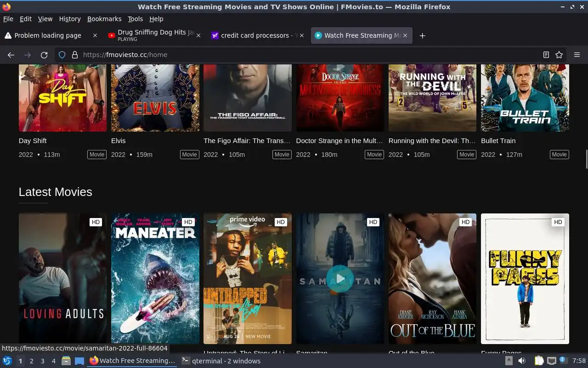Screen dimensions: 588x368
Task: Click the volume speaker icon in tray
Action: tap(522, 361)
